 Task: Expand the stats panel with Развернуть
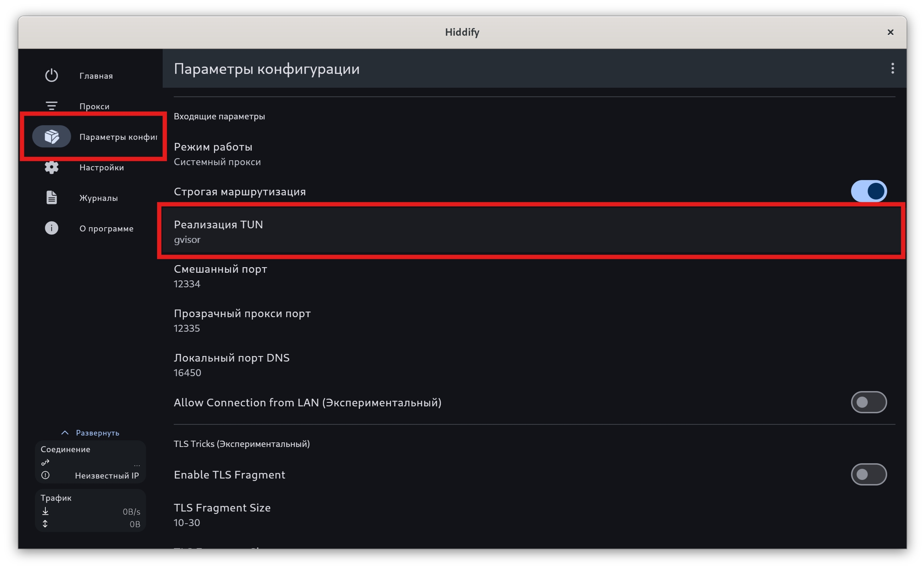click(x=90, y=433)
